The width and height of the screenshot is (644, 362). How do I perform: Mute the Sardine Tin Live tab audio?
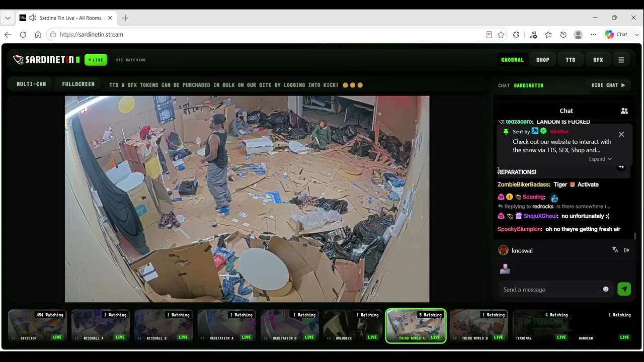click(33, 18)
